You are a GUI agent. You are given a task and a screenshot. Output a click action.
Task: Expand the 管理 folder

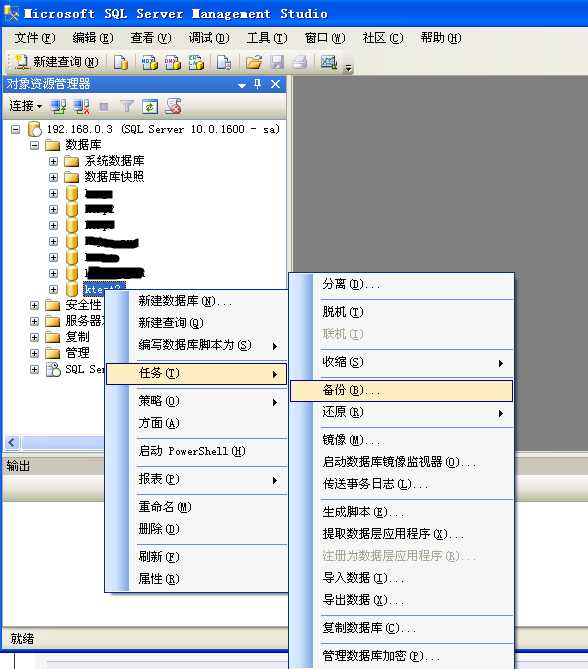[x=35, y=353]
